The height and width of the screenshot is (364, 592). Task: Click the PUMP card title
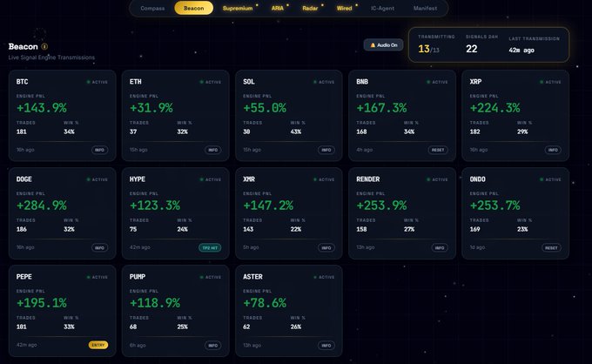138,277
